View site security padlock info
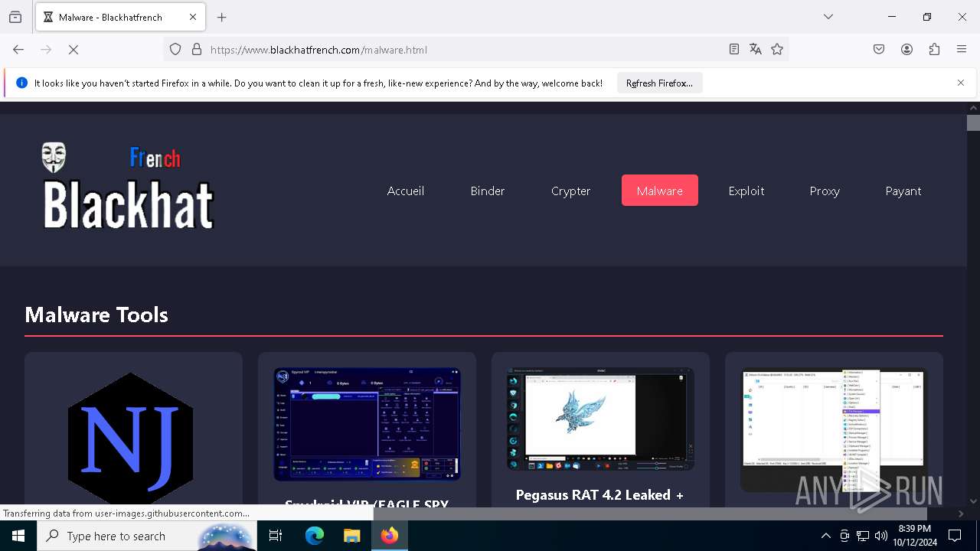Image resolution: width=980 pixels, height=551 pixels. 197,50
